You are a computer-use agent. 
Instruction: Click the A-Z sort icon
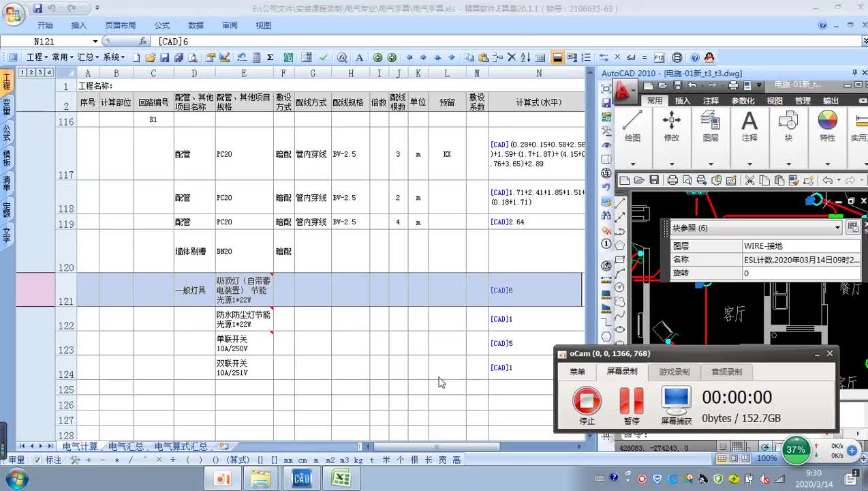coord(527,58)
